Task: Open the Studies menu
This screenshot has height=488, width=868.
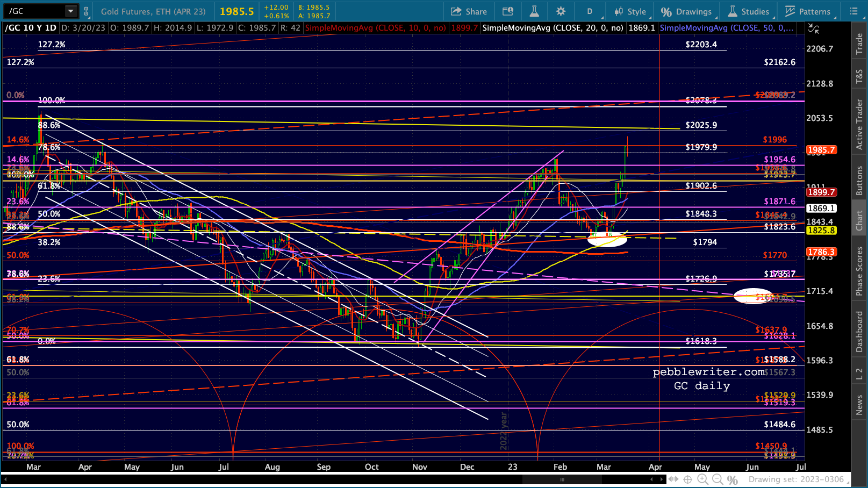Action: pos(749,11)
